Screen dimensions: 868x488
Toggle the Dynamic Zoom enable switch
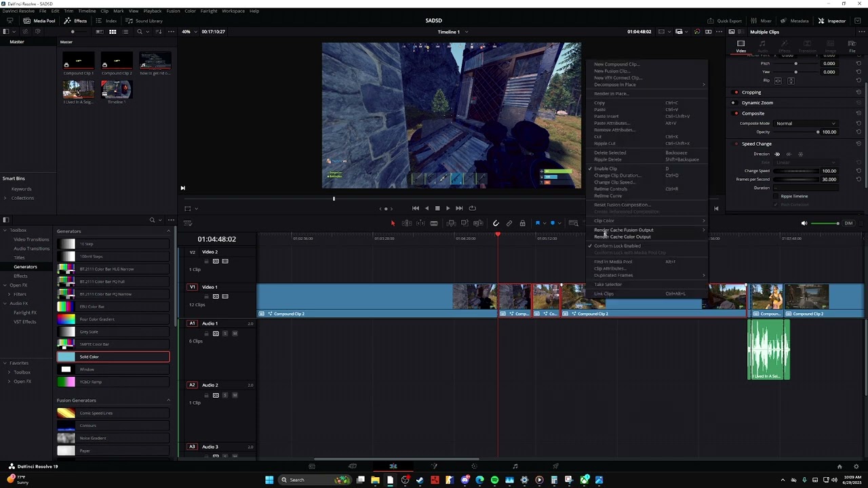point(736,102)
